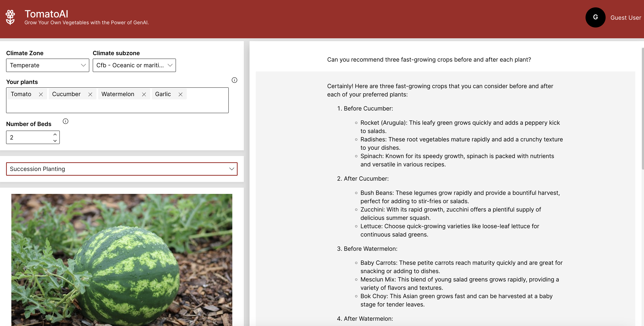Remove the Watermelon plant tag
644x326 pixels.
point(144,94)
